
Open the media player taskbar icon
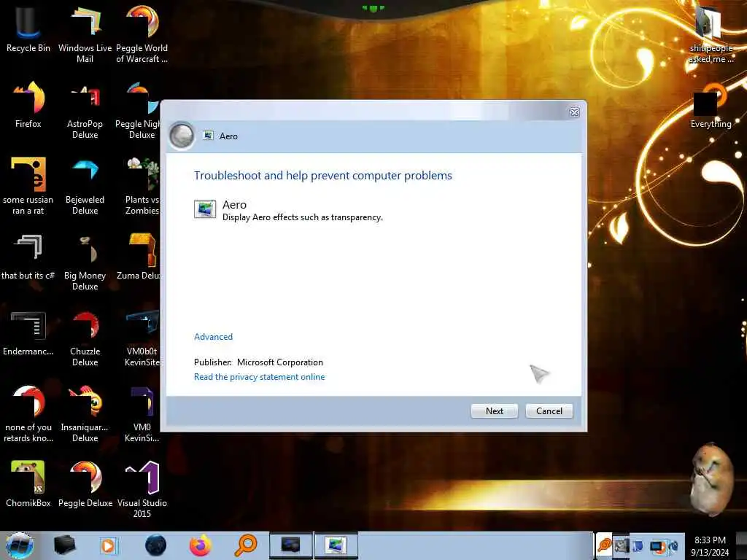pos(109,545)
